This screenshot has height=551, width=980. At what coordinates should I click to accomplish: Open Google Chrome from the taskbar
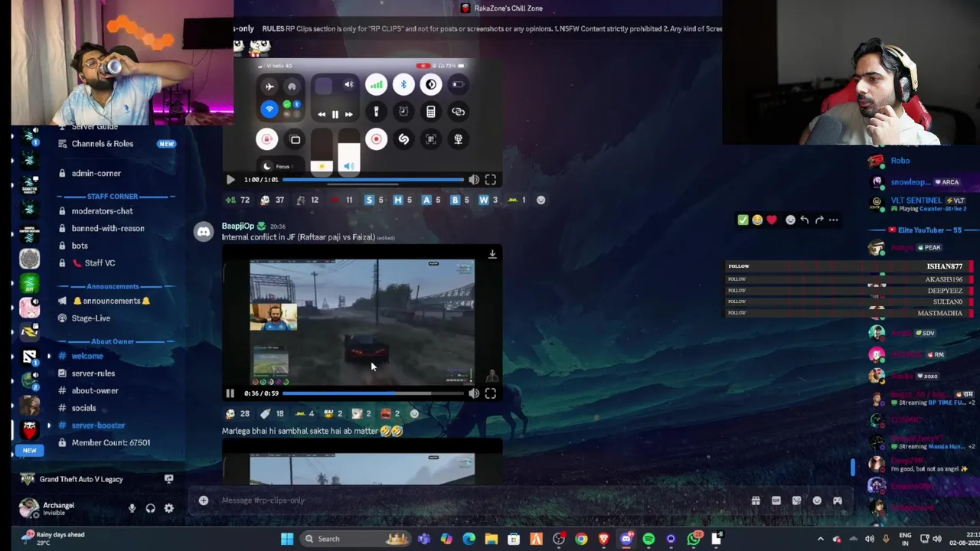click(x=581, y=539)
